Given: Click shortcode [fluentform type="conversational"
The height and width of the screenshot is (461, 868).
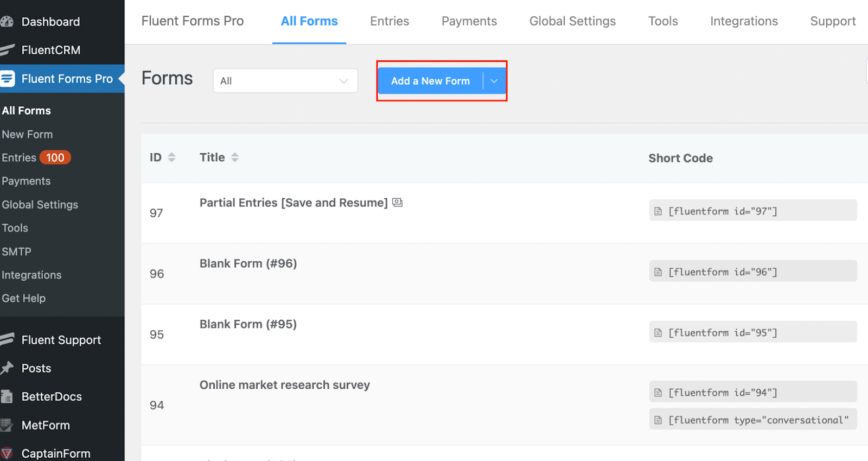Looking at the screenshot, I should pyautogui.click(x=758, y=420).
